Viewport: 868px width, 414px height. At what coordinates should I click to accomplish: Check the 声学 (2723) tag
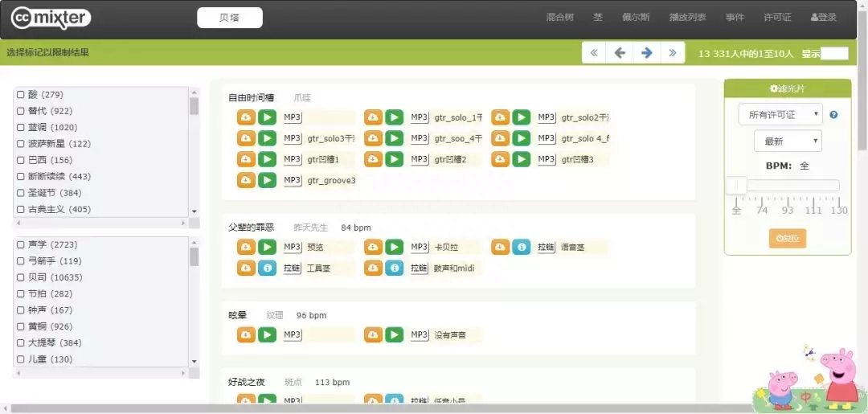click(20, 244)
